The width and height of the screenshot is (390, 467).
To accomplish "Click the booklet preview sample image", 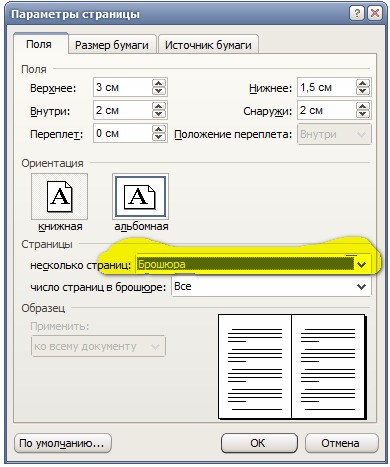I will tap(292, 367).
